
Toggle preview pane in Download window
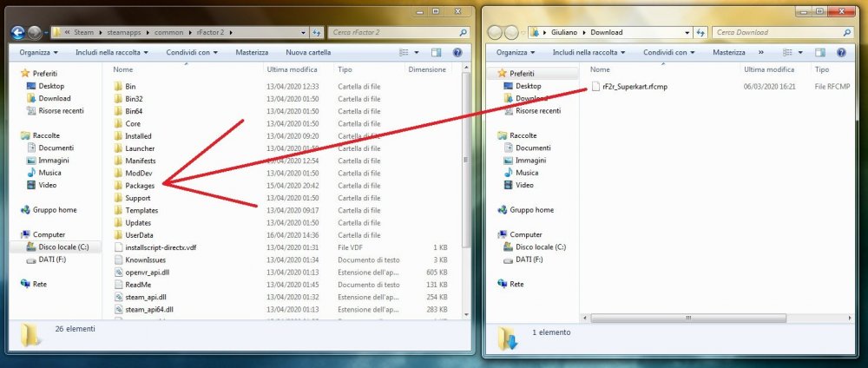click(x=820, y=53)
